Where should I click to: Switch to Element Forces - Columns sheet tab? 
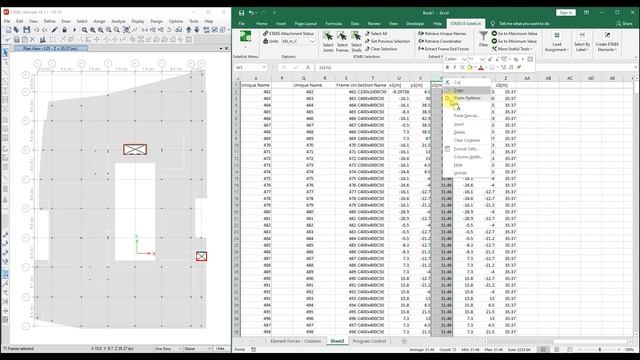(296, 341)
